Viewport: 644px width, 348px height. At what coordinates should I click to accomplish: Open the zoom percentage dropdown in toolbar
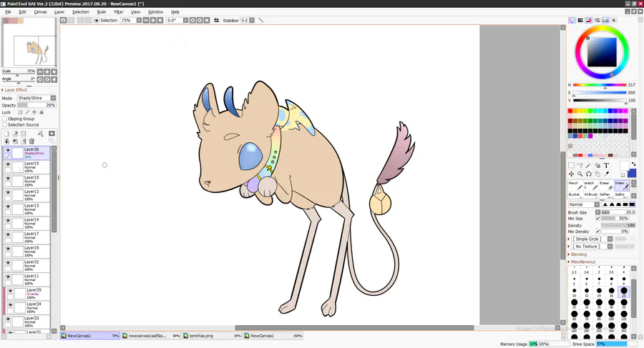(139, 20)
